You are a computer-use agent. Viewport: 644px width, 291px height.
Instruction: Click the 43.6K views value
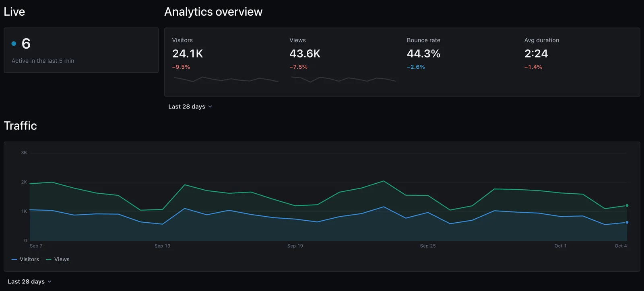pos(305,53)
